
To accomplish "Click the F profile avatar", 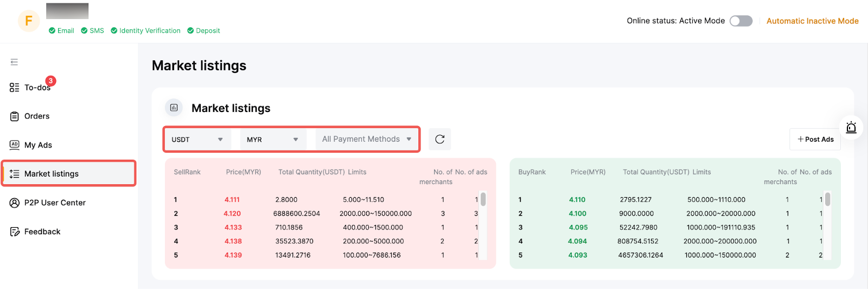I will [29, 21].
